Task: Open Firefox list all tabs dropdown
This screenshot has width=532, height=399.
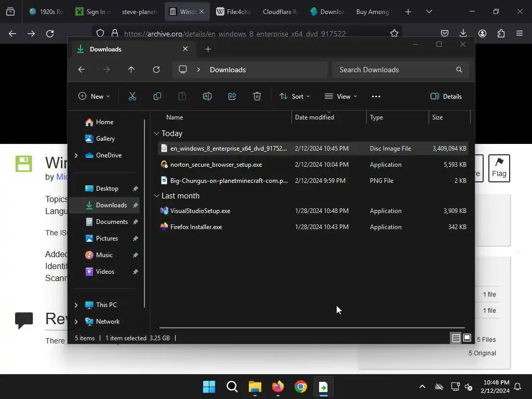Action: [429, 11]
